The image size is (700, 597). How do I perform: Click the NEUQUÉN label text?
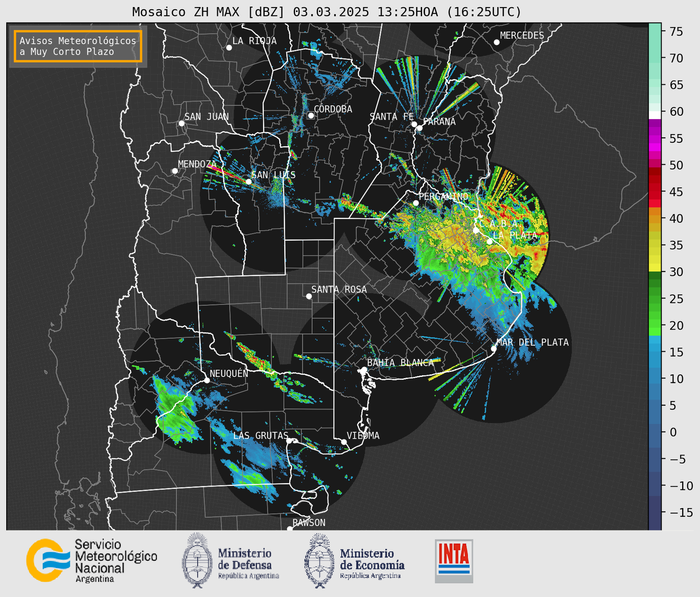coord(229,373)
